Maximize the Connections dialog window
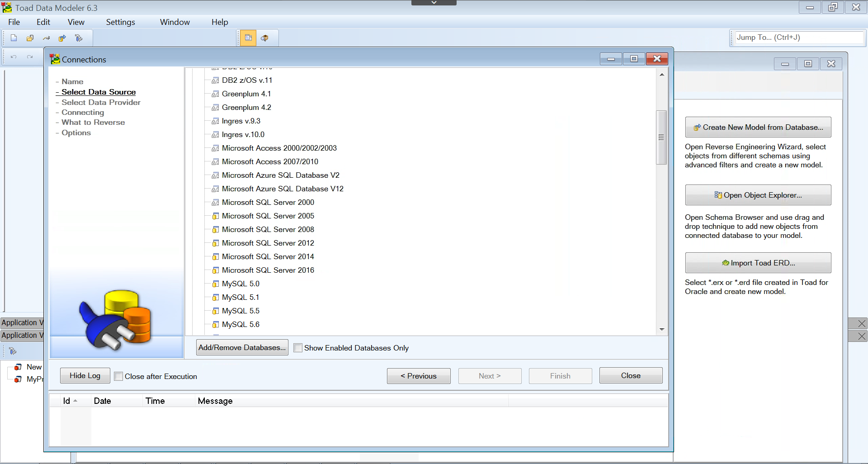 pos(634,59)
